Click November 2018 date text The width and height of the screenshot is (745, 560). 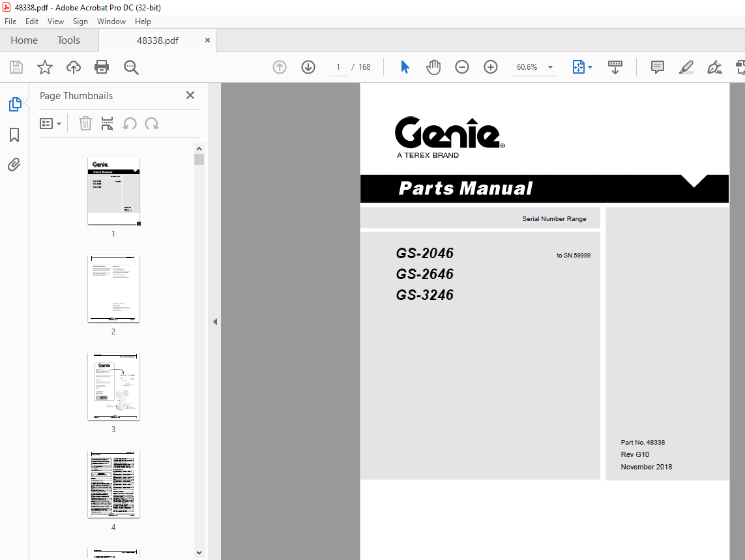pos(646,467)
